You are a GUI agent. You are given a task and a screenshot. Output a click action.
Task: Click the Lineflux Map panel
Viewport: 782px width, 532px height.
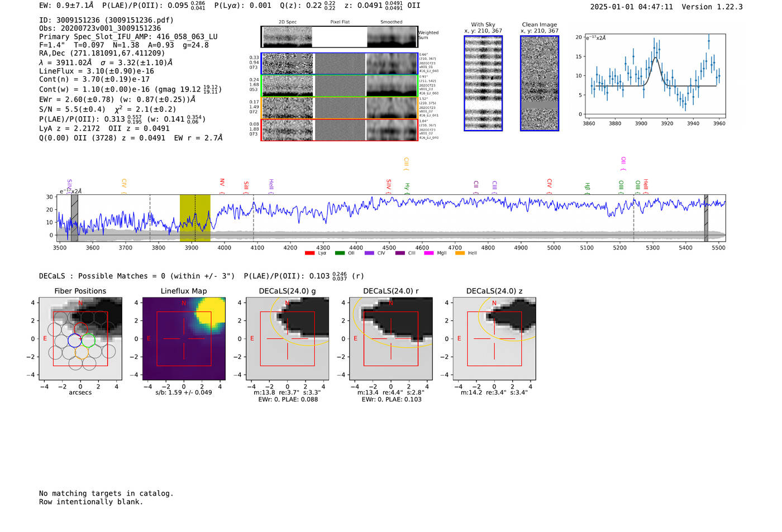click(184, 338)
